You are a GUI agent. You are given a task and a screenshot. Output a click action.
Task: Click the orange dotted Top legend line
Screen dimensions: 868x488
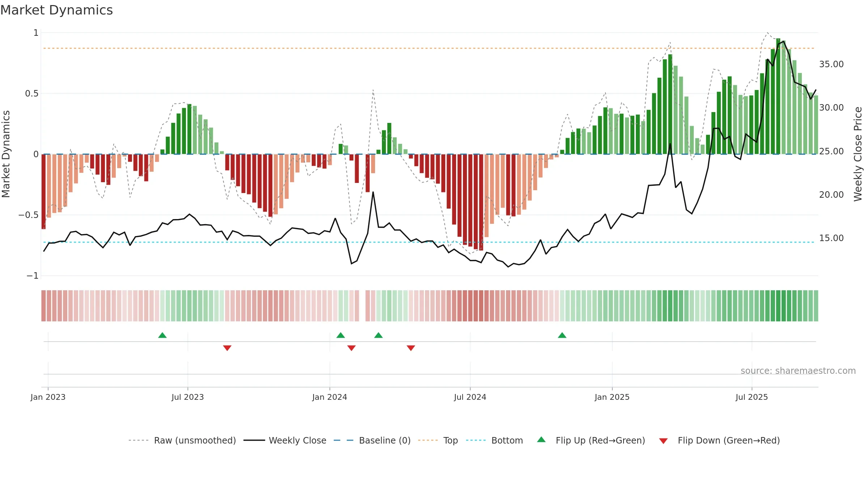coord(428,440)
